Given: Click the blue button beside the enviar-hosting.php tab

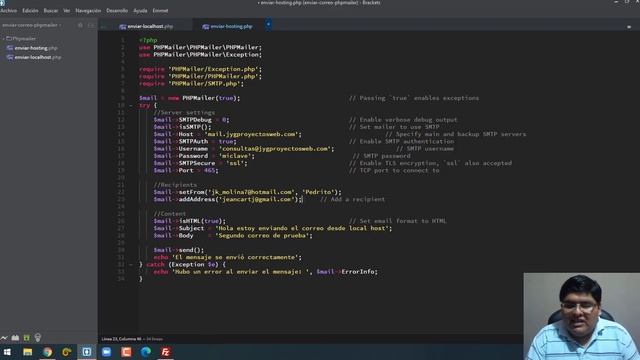Looking at the screenshot, I should click(x=268, y=24).
